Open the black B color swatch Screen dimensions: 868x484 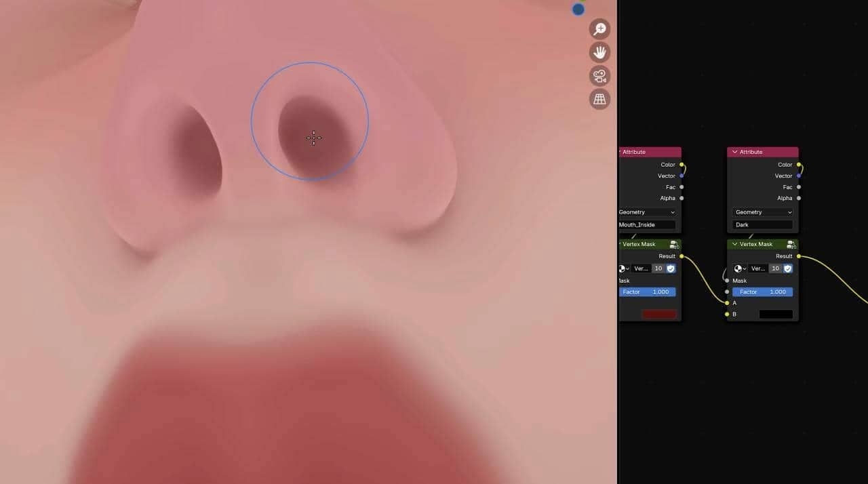tap(776, 315)
